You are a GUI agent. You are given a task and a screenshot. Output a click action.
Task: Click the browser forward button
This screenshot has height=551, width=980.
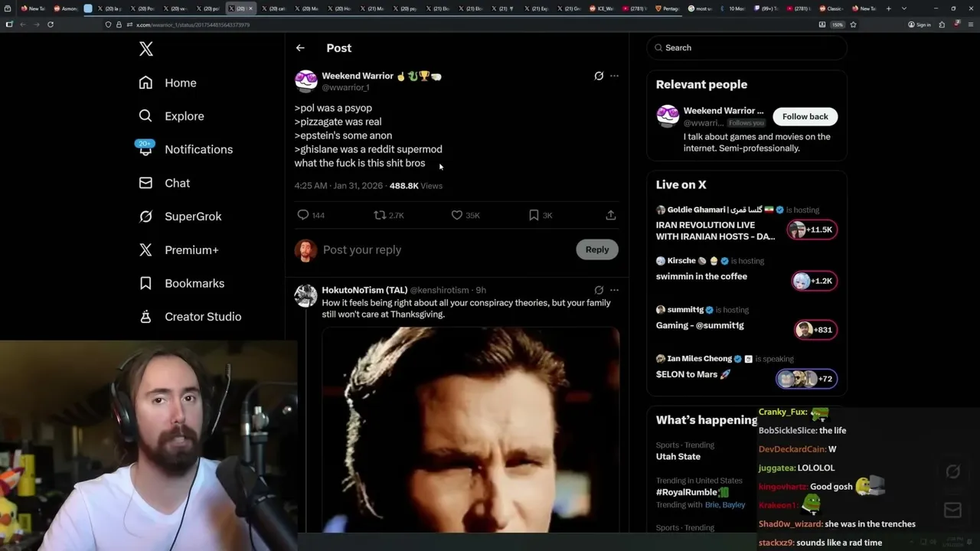pos(36,24)
